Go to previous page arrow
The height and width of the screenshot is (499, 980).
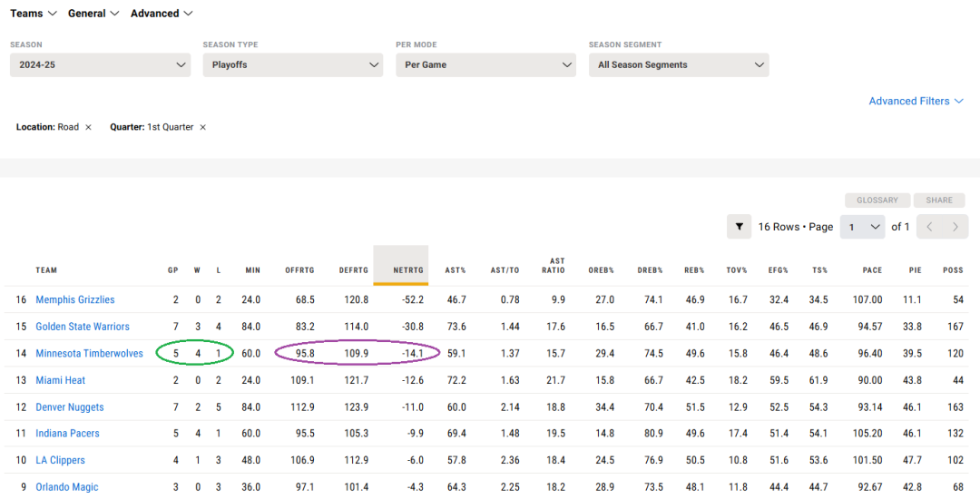929,227
